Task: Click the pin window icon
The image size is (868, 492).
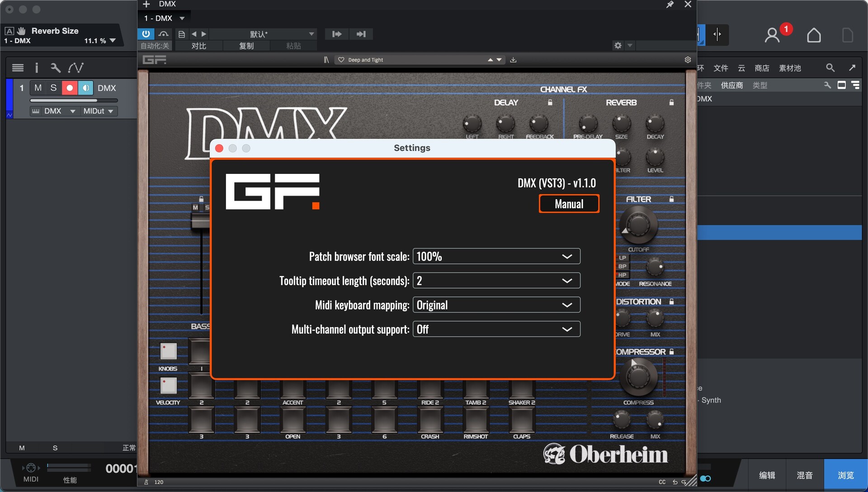Action: (670, 5)
